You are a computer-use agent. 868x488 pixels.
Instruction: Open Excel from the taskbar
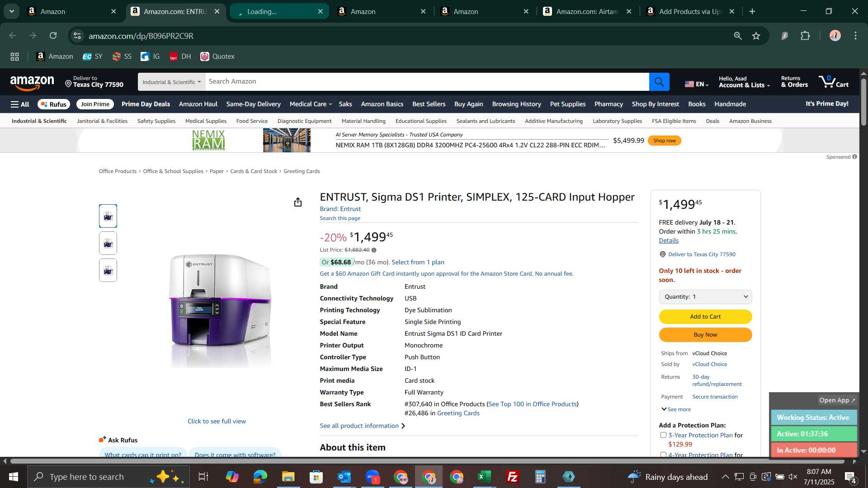coord(484,477)
